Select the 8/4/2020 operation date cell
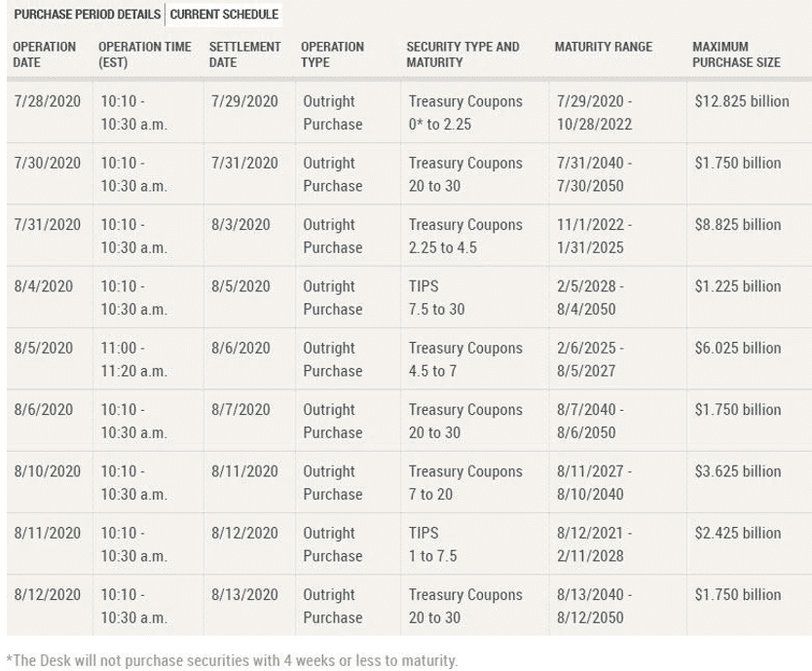Image resolution: width=812 pixels, height=671 pixels. coord(43,287)
